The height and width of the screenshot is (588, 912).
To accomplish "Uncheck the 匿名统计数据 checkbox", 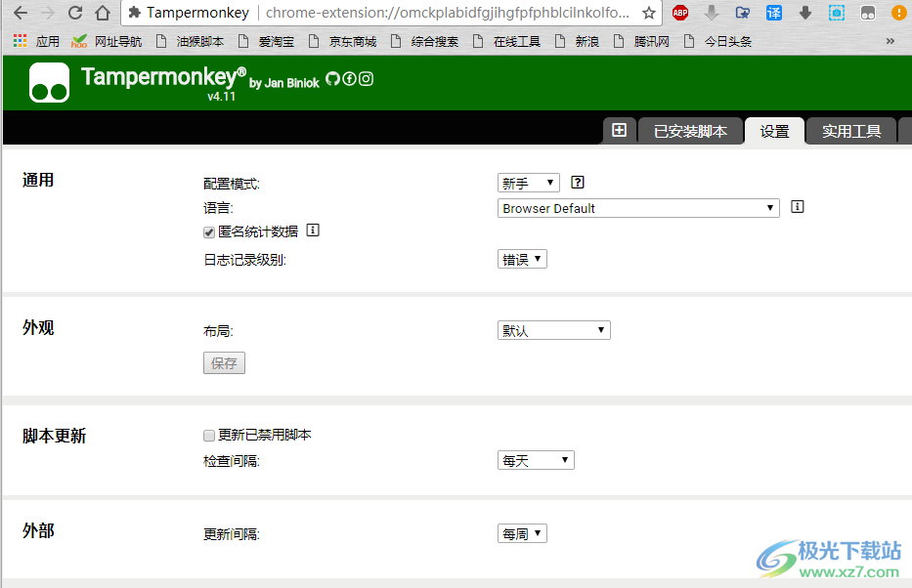I will click(x=208, y=231).
